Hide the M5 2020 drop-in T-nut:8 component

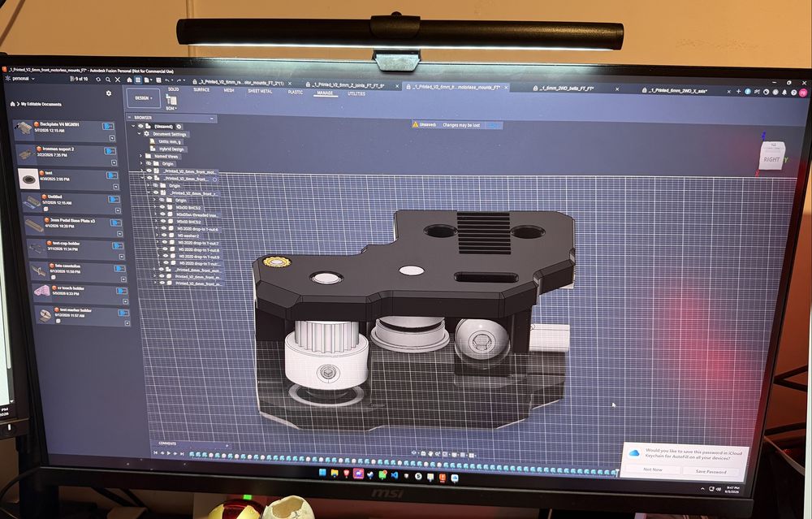point(166,249)
